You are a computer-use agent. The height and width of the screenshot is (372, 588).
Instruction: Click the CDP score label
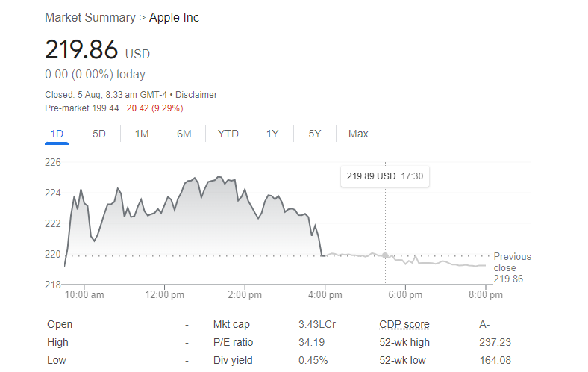tap(404, 324)
